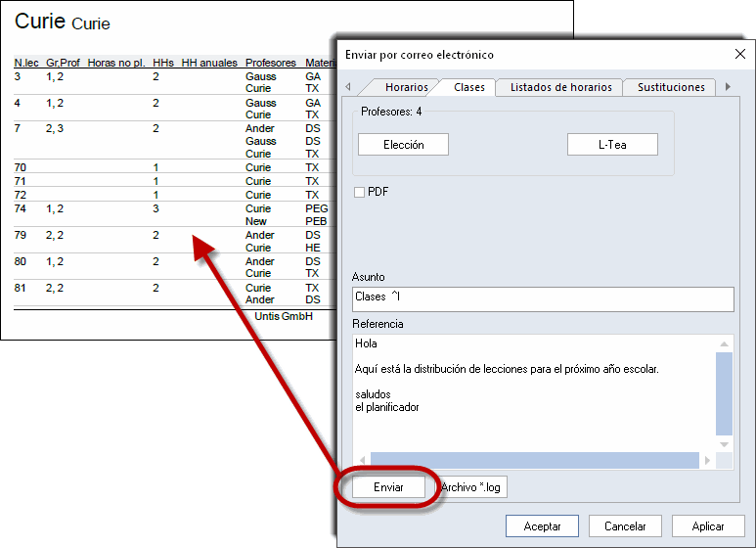Click the New teacher entry in lesson 74
Image resolution: width=756 pixels, height=548 pixels.
pos(255,221)
